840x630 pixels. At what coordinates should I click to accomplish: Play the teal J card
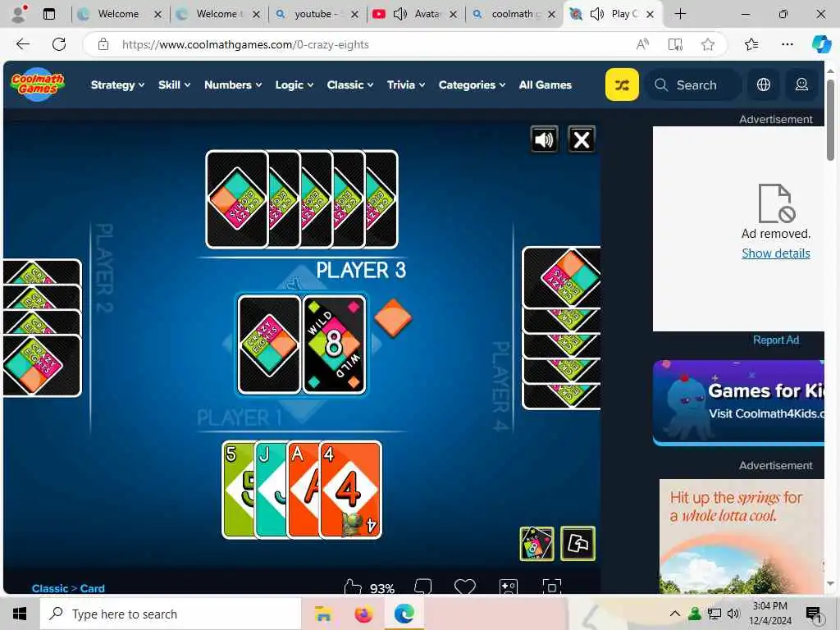(x=271, y=490)
